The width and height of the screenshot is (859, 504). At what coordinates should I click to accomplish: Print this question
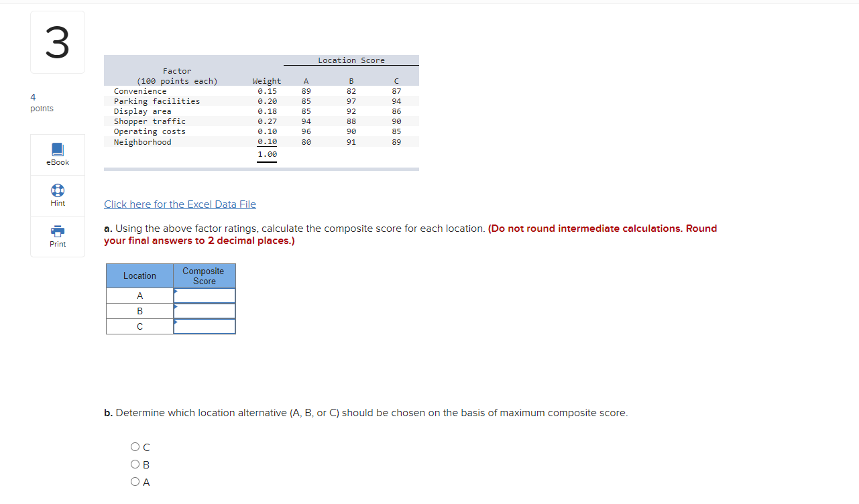[58, 237]
